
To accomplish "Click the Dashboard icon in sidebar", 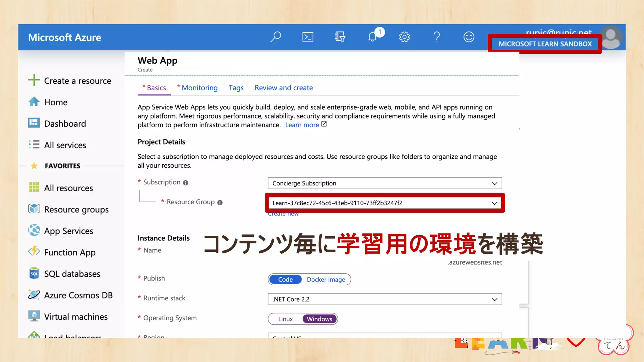I will click(34, 123).
